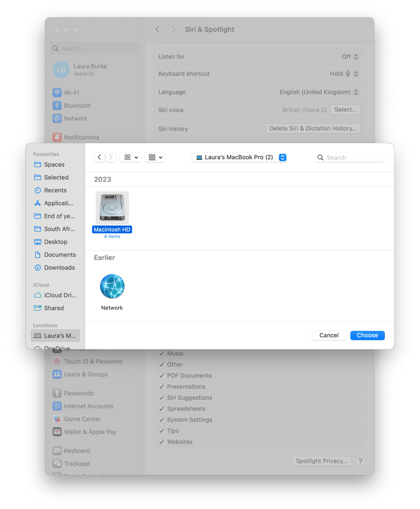The height and width of the screenshot is (509, 420).
Task: Uncheck the PDF Documents checkbox
Action: point(162,375)
